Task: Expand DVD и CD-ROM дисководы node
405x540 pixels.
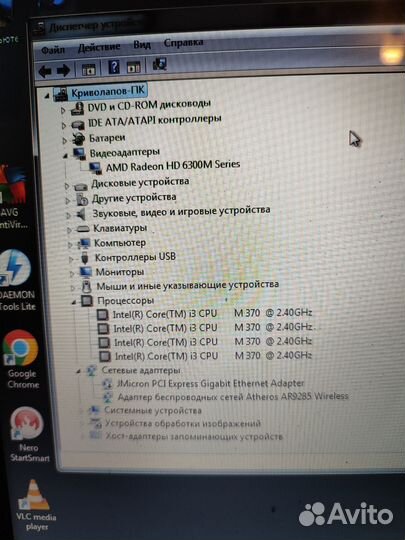Action: click(x=63, y=110)
